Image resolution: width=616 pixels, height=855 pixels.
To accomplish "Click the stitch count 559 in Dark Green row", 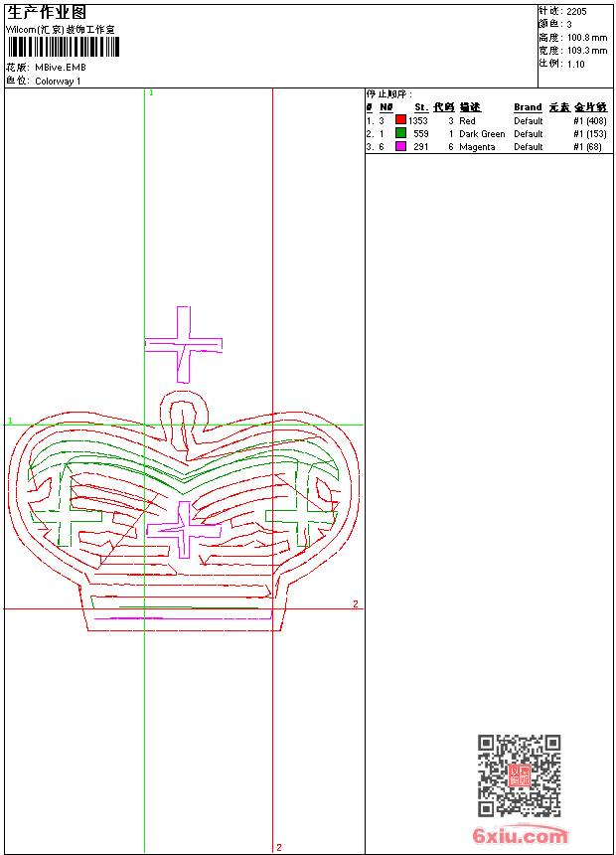I will [x=421, y=133].
